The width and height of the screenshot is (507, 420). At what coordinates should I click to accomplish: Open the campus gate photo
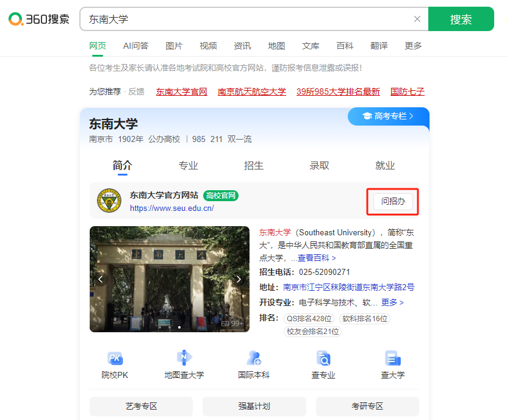click(x=170, y=279)
